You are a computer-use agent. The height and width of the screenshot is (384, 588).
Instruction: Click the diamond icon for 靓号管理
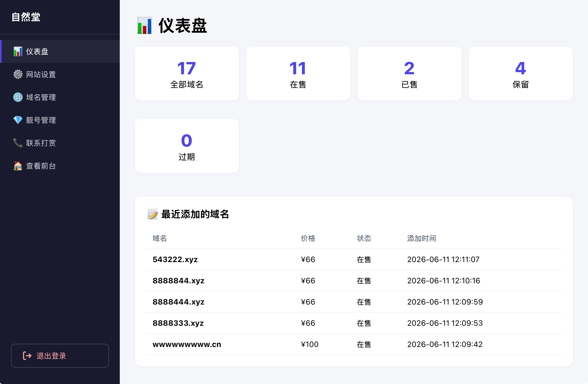(x=18, y=120)
